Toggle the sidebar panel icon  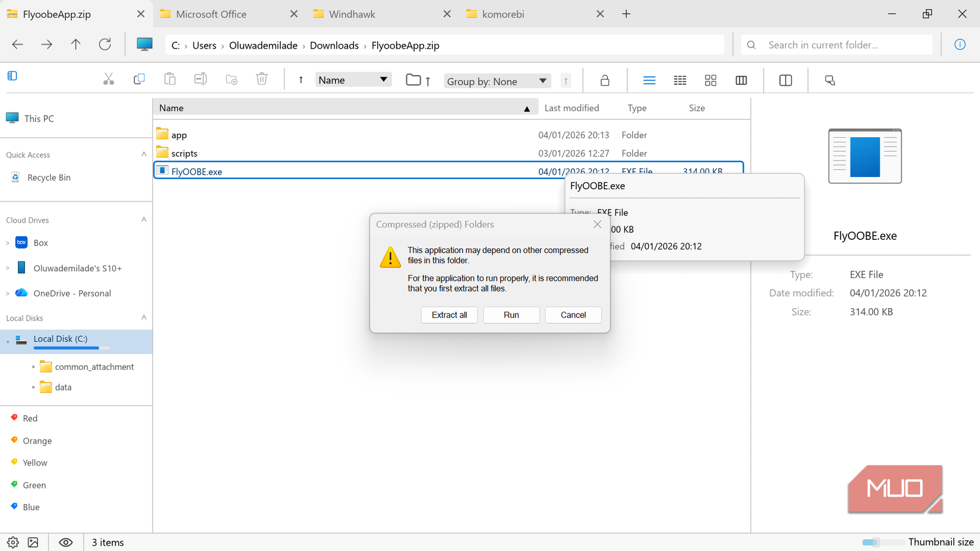[12, 76]
